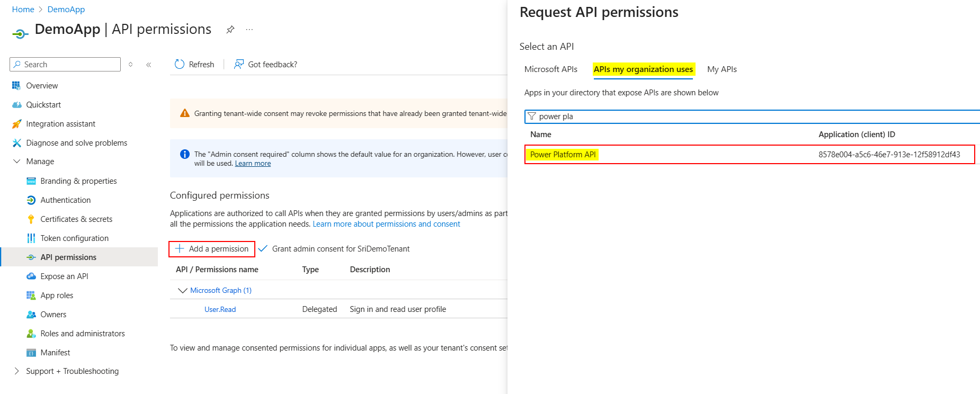Follow the Home breadcrumb link

pyautogui.click(x=23, y=10)
